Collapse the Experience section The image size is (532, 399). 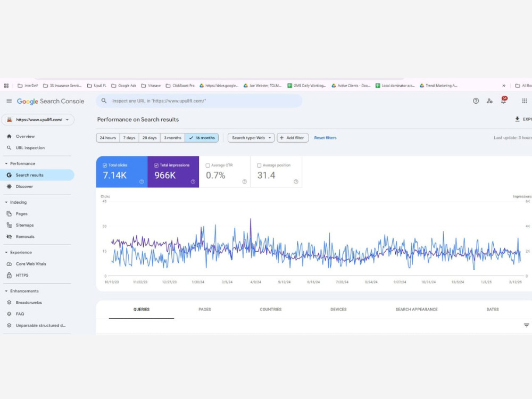click(x=6, y=252)
